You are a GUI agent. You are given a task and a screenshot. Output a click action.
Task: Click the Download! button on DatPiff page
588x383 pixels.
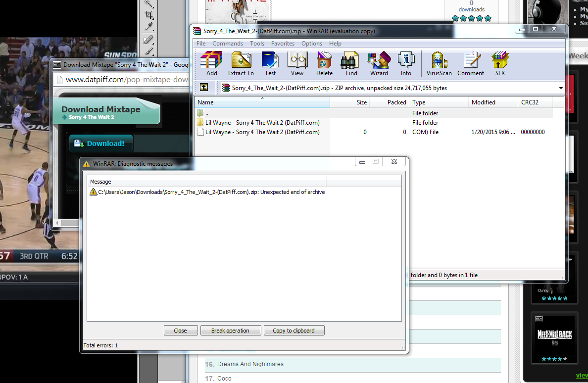tap(100, 144)
